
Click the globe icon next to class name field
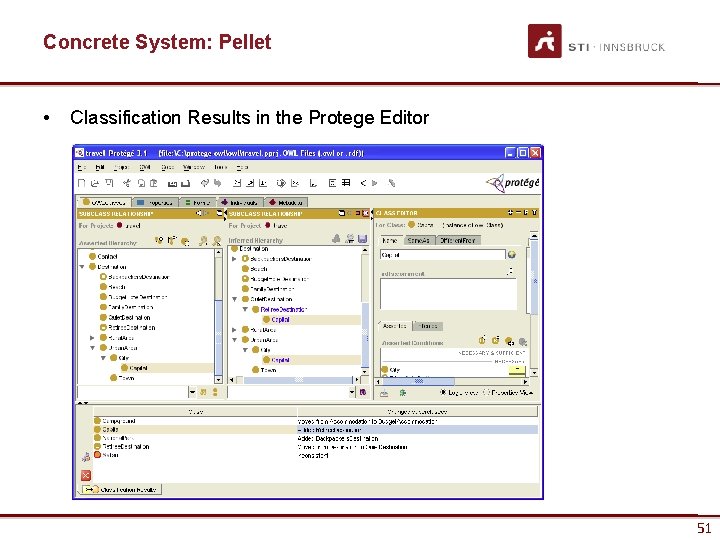[512, 254]
